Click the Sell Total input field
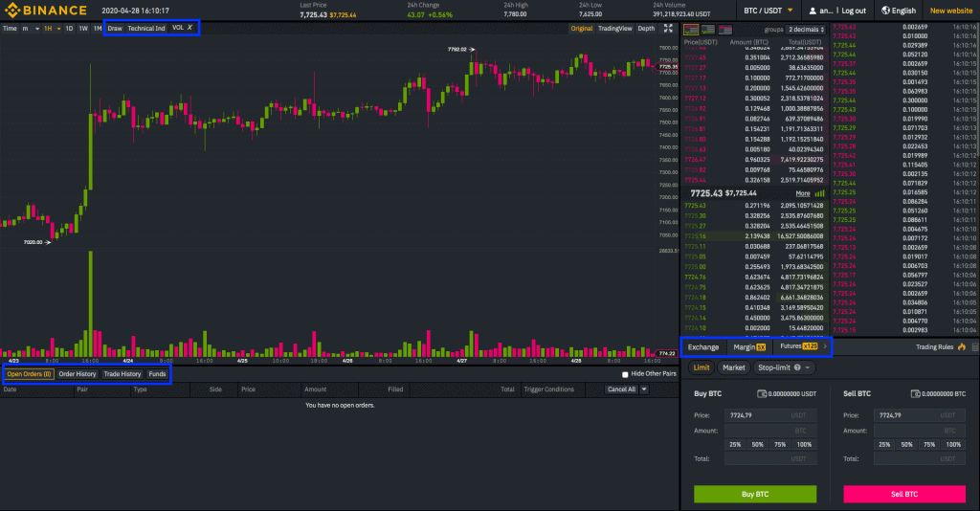Viewport: 980px width, 511px height. coord(920,458)
